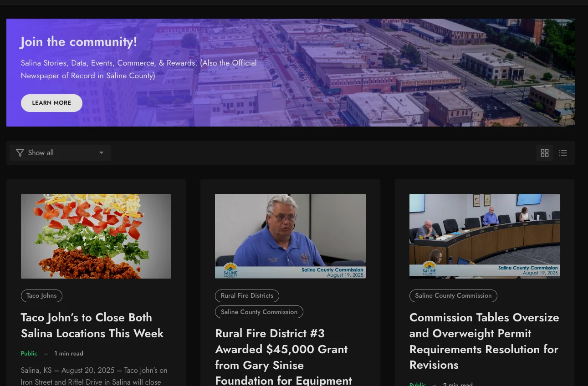The image size is (588, 386).
Task: Select the Rural Fire Districts tag
Action: 247,296
